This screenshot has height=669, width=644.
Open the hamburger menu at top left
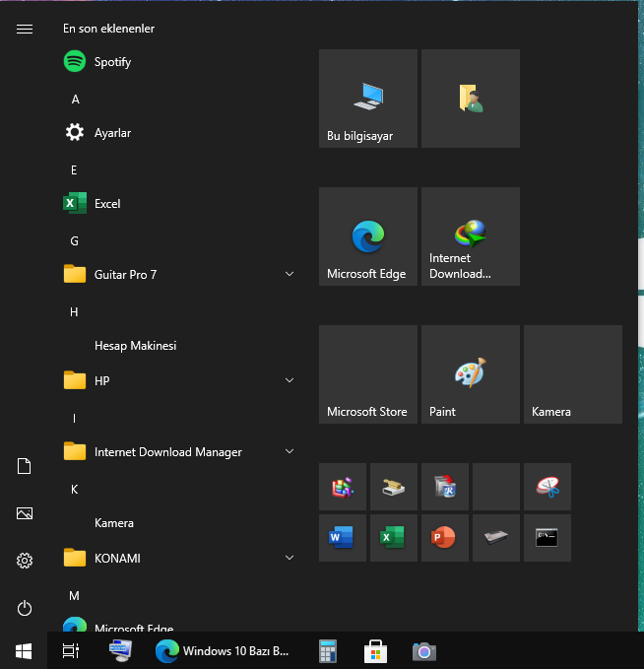click(25, 30)
